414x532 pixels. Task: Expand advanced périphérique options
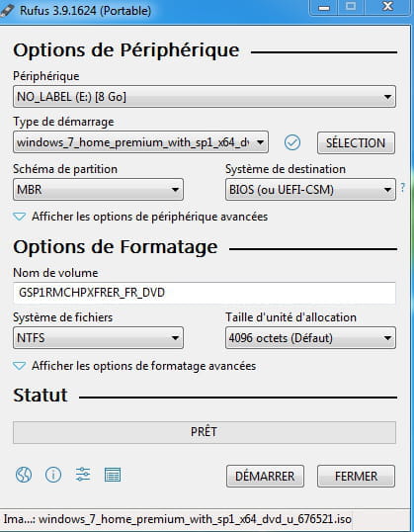click(x=140, y=217)
